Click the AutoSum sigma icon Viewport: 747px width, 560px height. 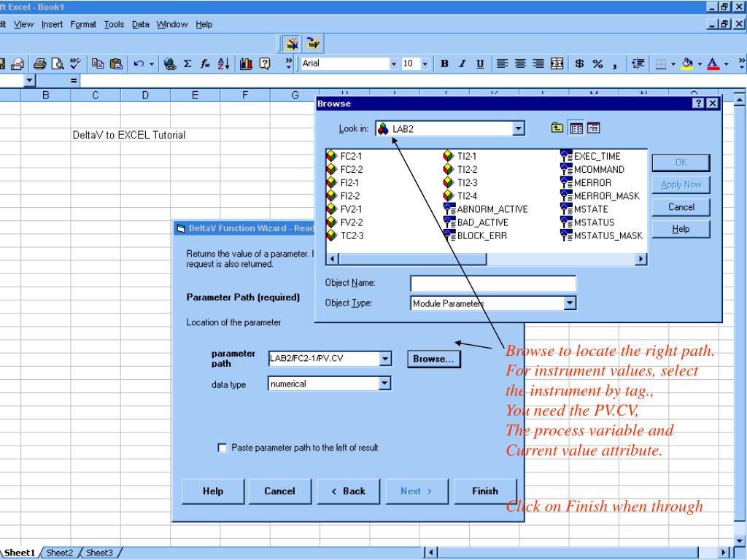pyautogui.click(x=187, y=64)
